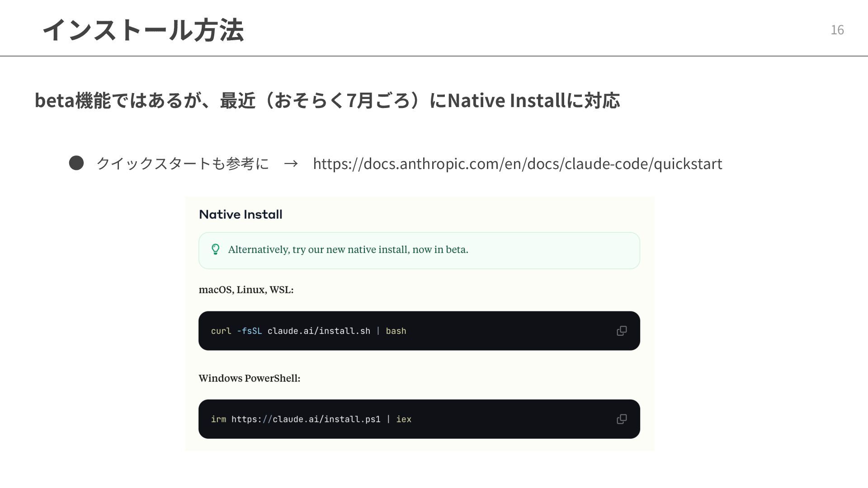The width and height of the screenshot is (868, 488).
Task: Click the slide title 'インストール方法'
Action: coord(143,30)
